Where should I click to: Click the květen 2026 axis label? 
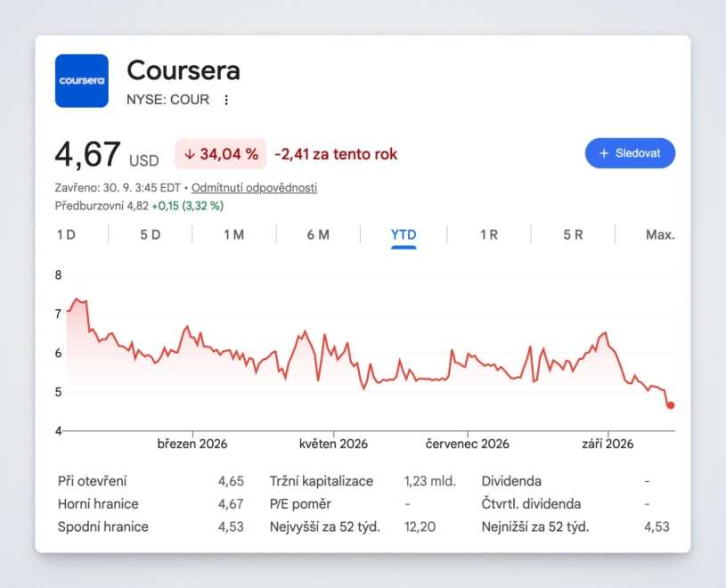(x=333, y=444)
